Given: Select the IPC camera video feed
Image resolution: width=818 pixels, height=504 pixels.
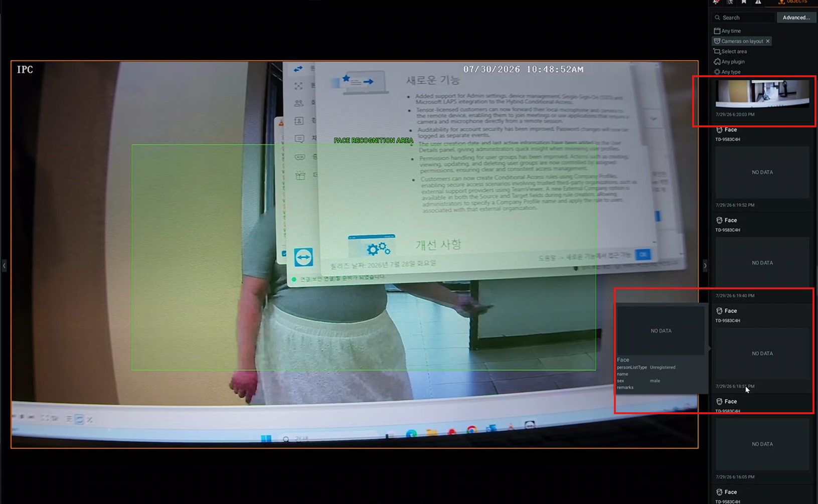Looking at the screenshot, I should 355,255.
